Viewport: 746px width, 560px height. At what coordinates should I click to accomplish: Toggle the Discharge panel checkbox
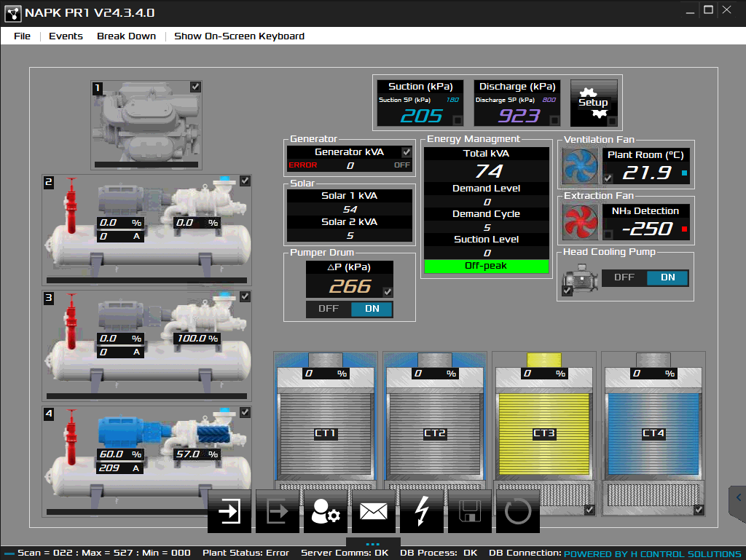[x=554, y=120]
